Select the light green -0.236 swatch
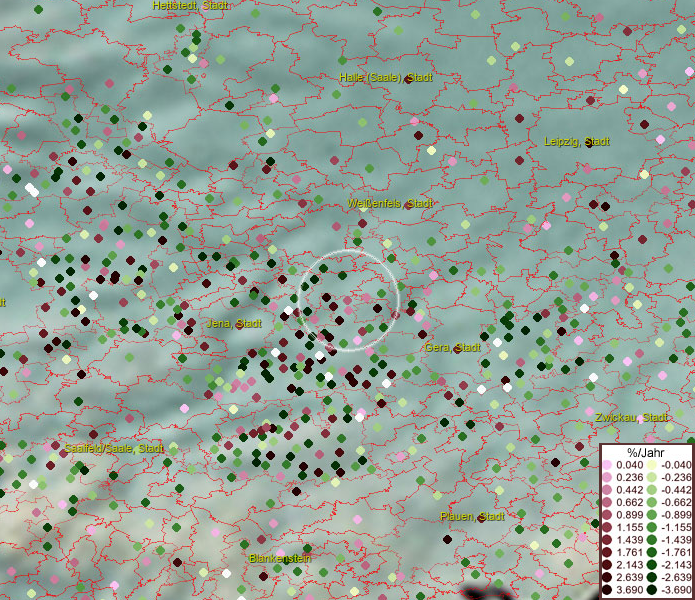The height and width of the screenshot is (600, 695). coord(652,477)
